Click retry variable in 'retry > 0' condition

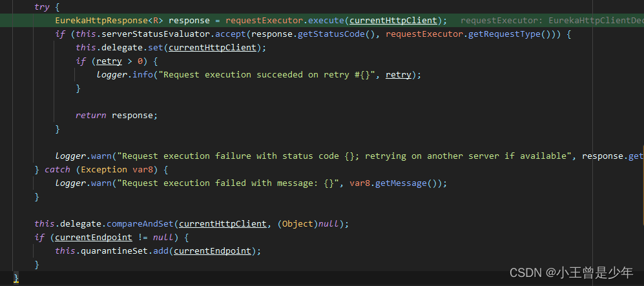(x=109, y=61)
